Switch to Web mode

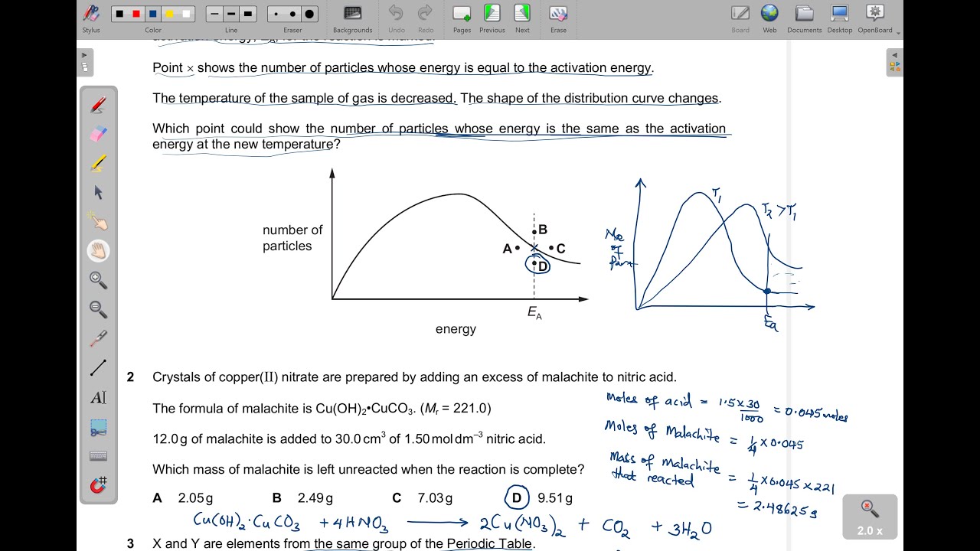pyautogui.click(x=769, y=18)
